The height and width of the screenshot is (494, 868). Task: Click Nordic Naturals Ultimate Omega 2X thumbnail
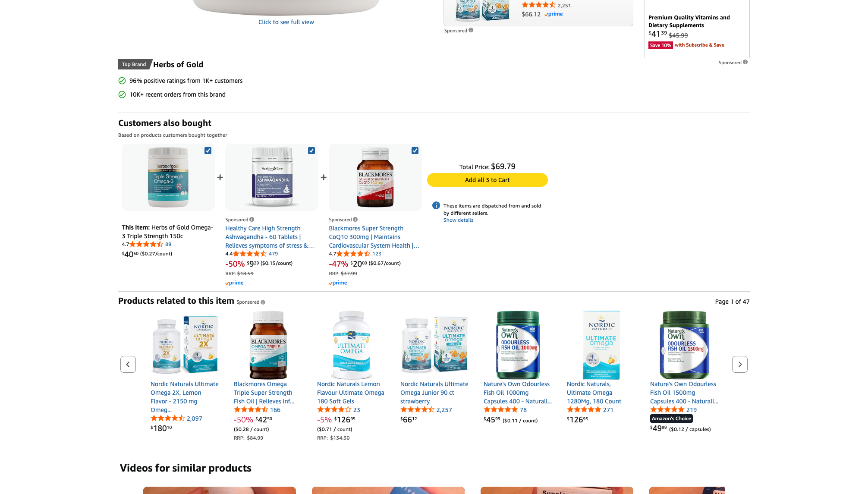[185, 344]
